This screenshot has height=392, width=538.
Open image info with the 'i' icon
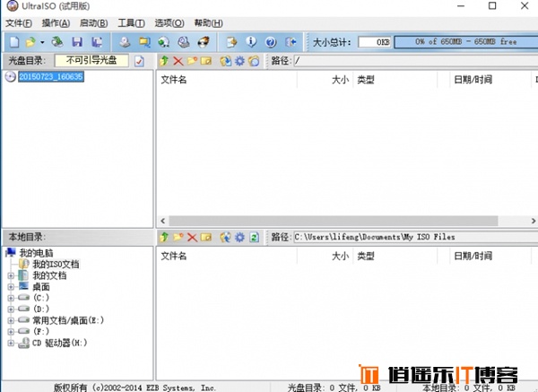(251, 42)
